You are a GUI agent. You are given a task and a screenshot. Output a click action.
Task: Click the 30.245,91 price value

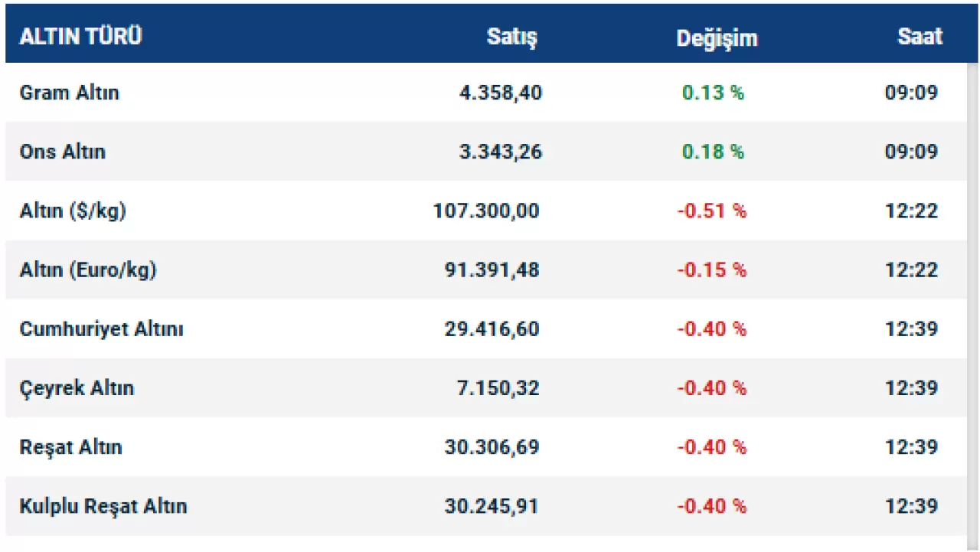pos(492,506)
